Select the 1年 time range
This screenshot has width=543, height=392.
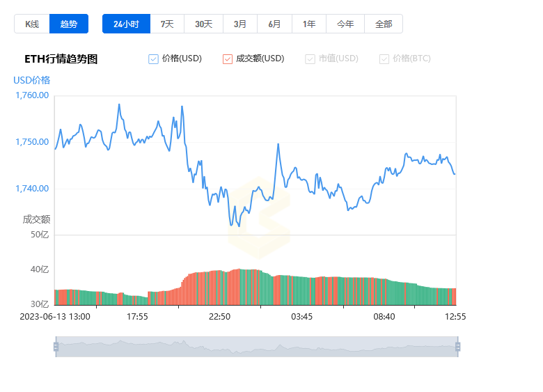tap(309, 24)
